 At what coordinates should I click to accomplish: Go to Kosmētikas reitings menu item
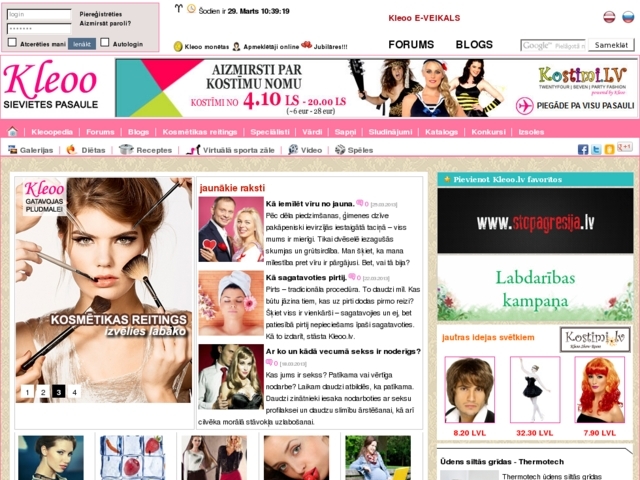(200, 132)
